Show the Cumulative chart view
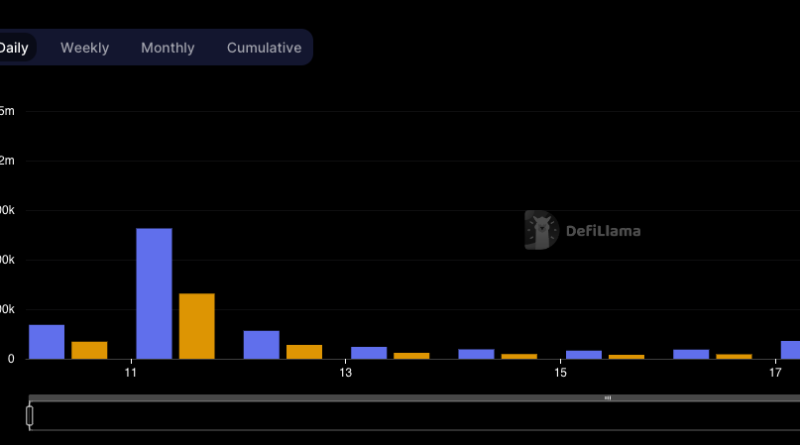Viewport: 800px width, 445px height. [264, 48]
